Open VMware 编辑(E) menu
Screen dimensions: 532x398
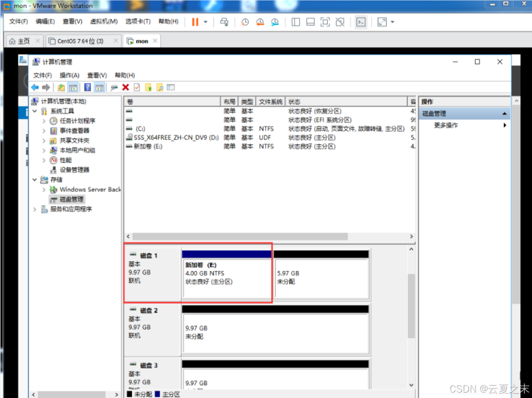point(45,21)
